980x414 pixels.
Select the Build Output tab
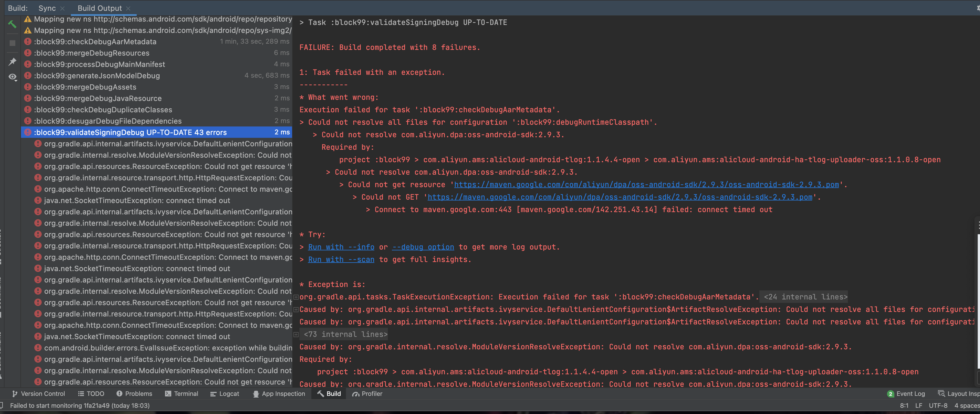coord(99,9)
